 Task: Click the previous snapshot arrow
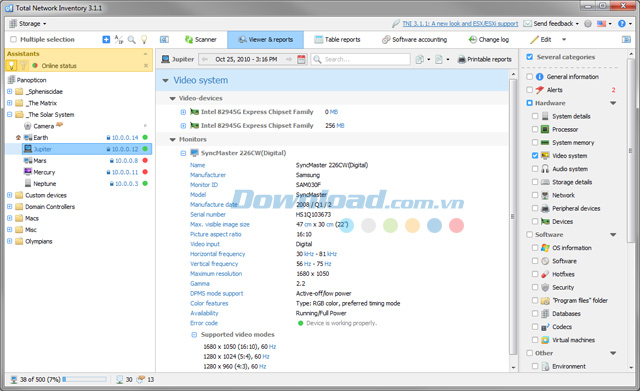click(204, 59)
